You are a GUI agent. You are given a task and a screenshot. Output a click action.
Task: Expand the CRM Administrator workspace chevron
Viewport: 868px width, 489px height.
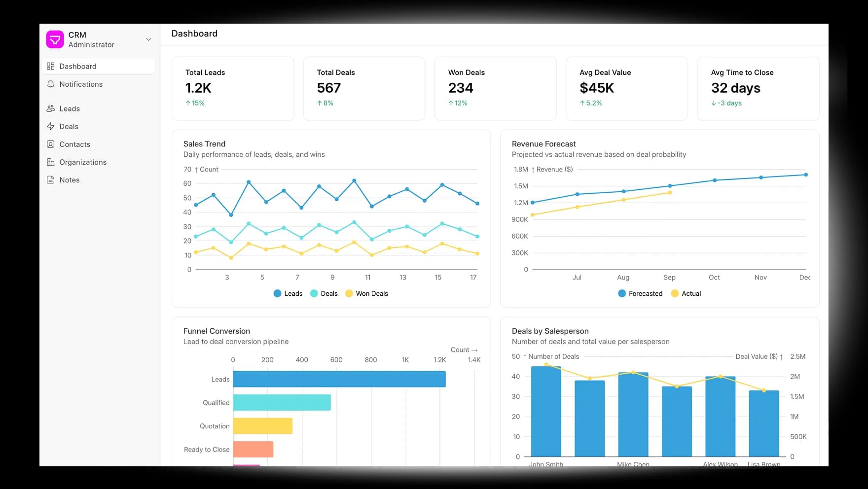(148, 39)
